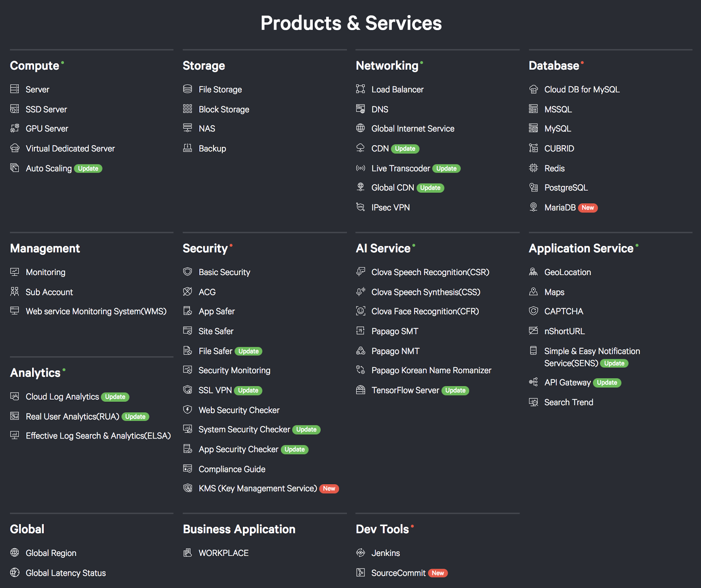The height and width of the screenshot is (588, 701).
Task: Select the Compute category heading
Action: [35, 66]
